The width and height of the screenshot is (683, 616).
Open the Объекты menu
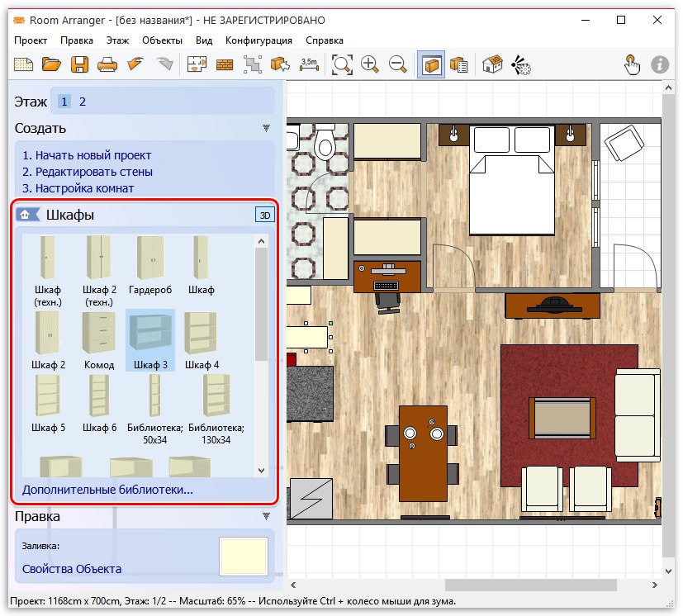pos(160,40)
